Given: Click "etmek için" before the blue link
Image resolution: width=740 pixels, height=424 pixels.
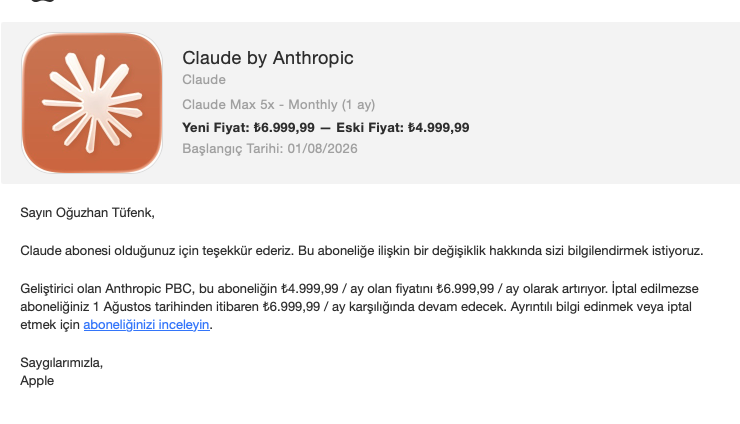Looking at the screenshot, I should click(x=50, y=325).
